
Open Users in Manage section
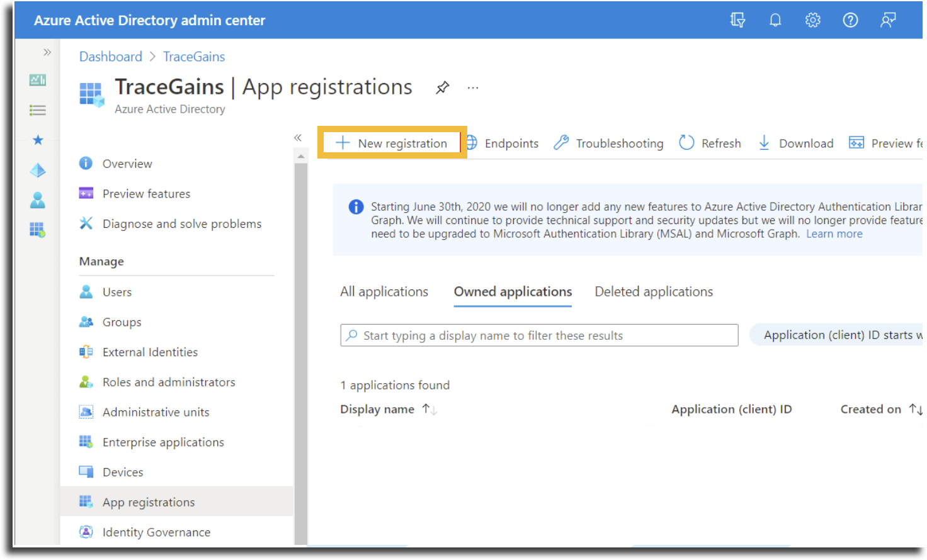(105, 292)
